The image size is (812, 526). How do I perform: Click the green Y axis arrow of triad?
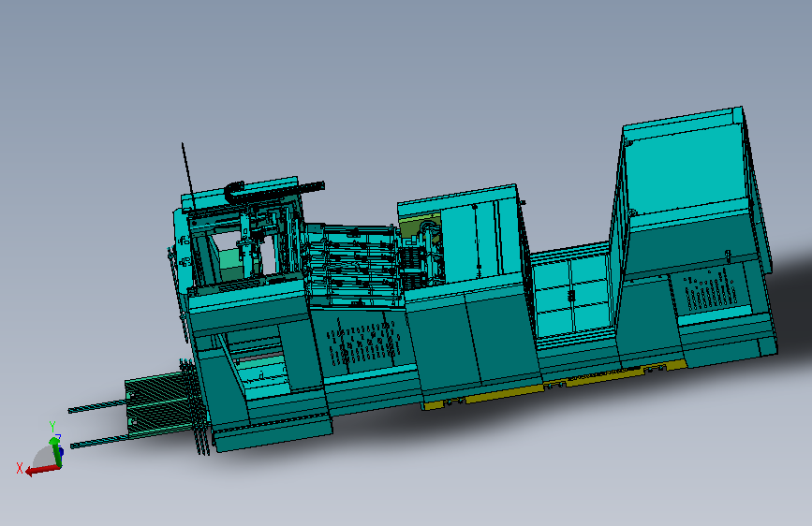(x=55, y=450)
